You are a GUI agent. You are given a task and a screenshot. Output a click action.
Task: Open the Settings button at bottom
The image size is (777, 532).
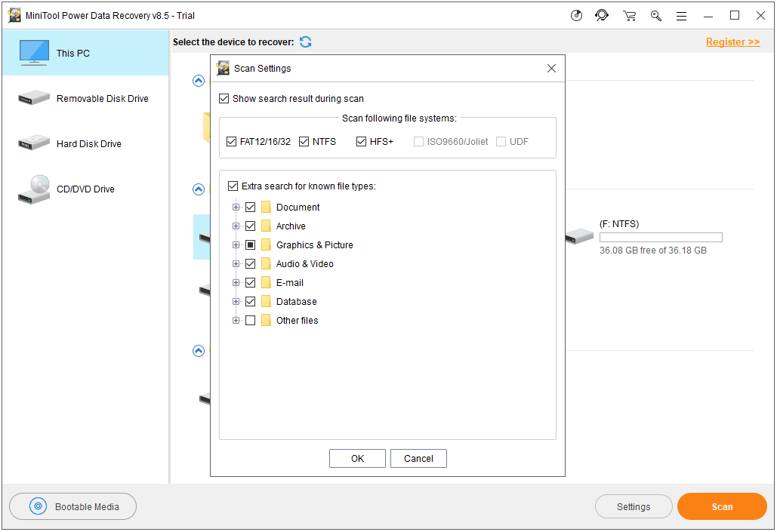click(634, 507)
